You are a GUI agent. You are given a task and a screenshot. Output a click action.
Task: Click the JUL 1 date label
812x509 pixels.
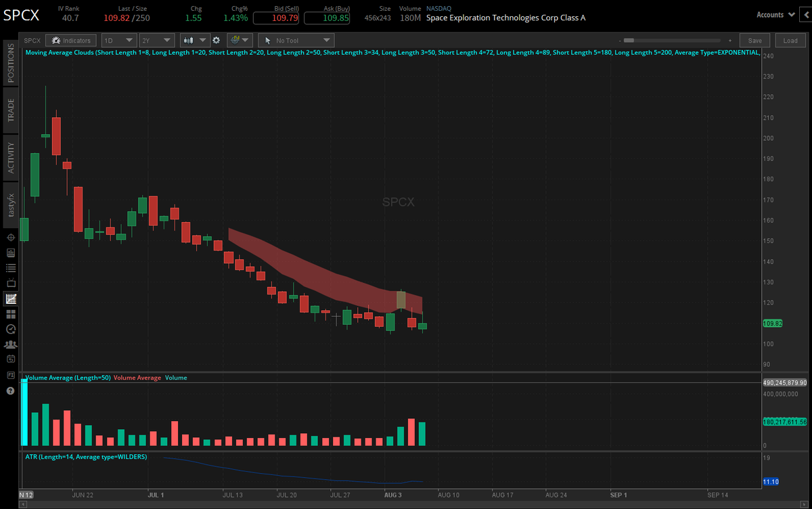[x=156, y=495]
